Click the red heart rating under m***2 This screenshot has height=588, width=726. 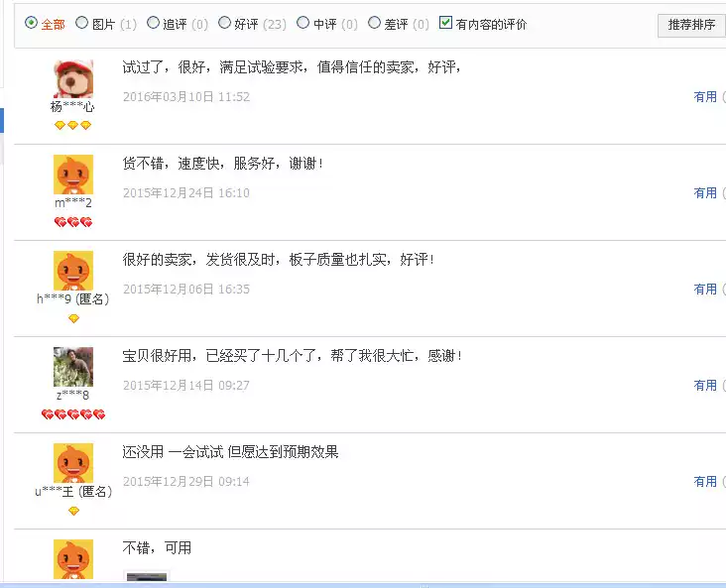pos(73,222)
